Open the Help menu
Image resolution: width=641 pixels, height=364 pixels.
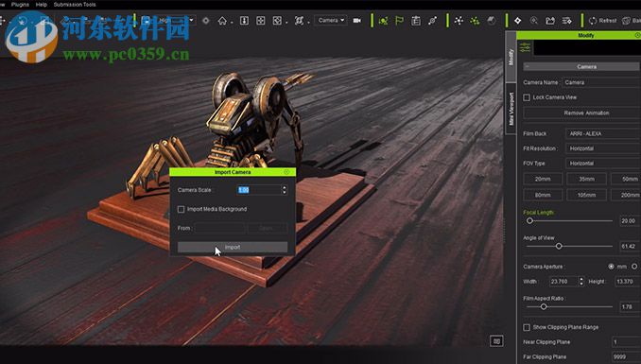click(42, 5)
